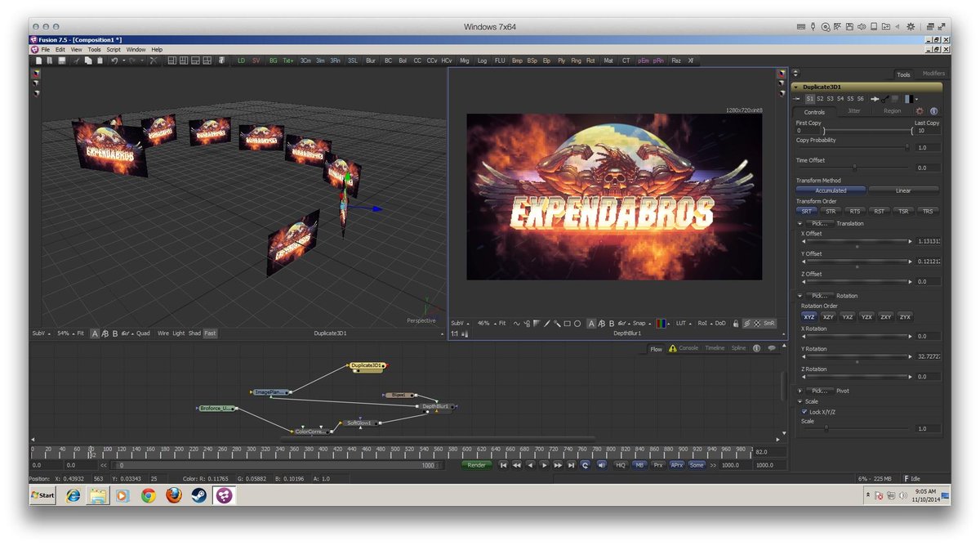Open the Tools menu
Image resolution: width=980 pixels, height=546 pixels.
[x=95, y=50]
